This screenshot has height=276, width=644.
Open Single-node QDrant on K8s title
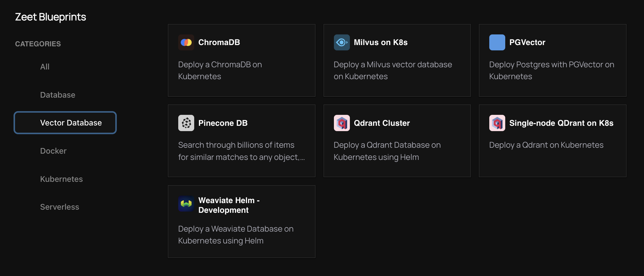[561, 123]
